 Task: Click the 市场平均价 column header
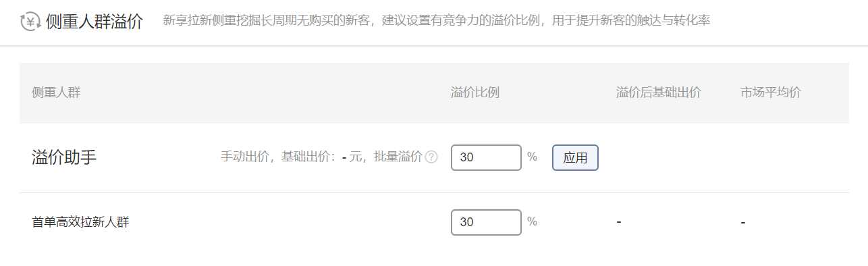tap(771, 92)
